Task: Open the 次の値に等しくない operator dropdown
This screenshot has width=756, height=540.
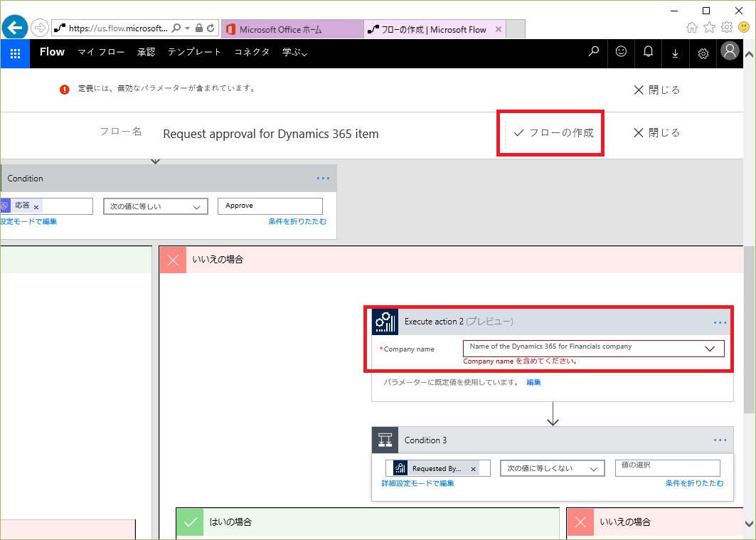Action: (553, 468)
